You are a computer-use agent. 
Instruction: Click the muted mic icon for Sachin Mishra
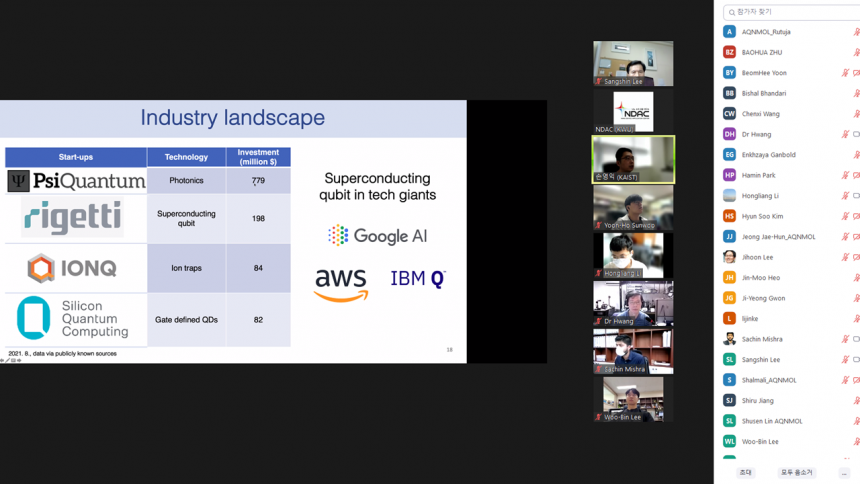coord(845,339)
